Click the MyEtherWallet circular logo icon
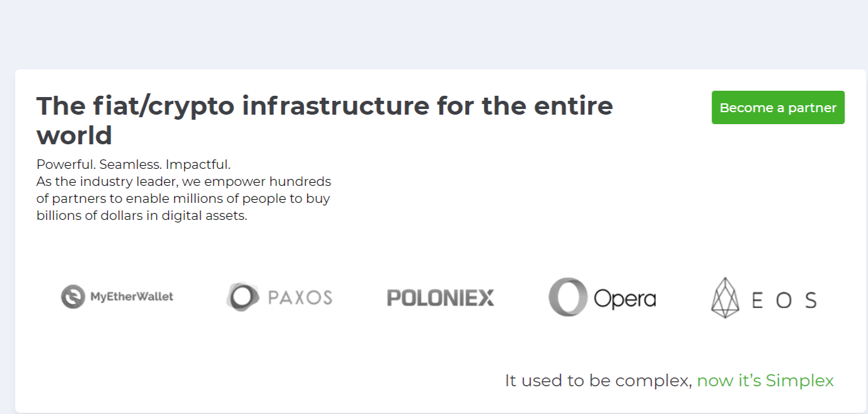The height and width of the screenshot is (414, 868). pos(73,296)
